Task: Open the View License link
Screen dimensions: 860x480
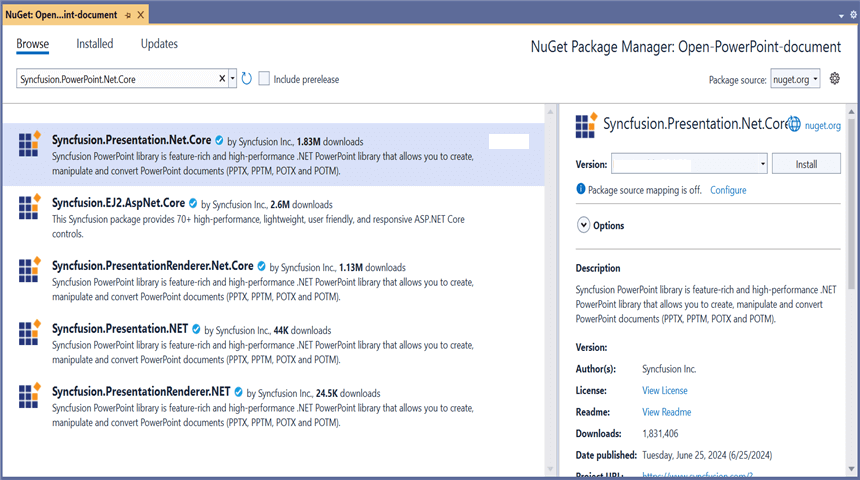Action: [x=665, y=390]
